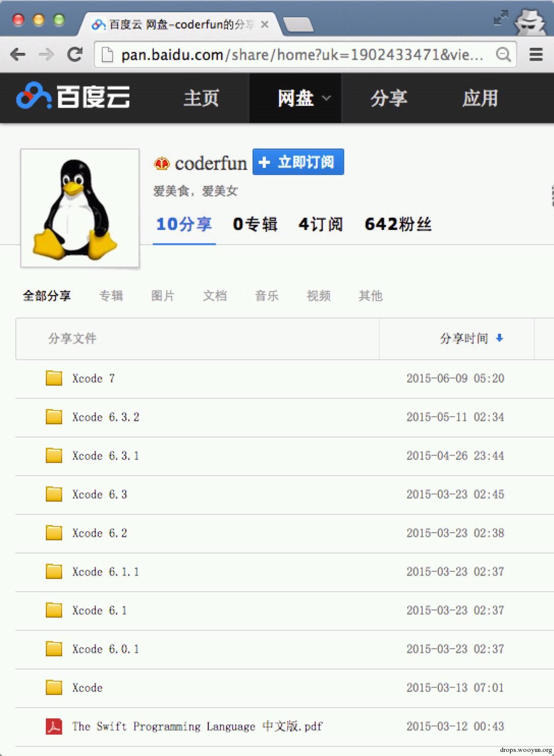Open the 应用 navigation item
This screenshot has width=554, height=756.
tap(480, 98)
